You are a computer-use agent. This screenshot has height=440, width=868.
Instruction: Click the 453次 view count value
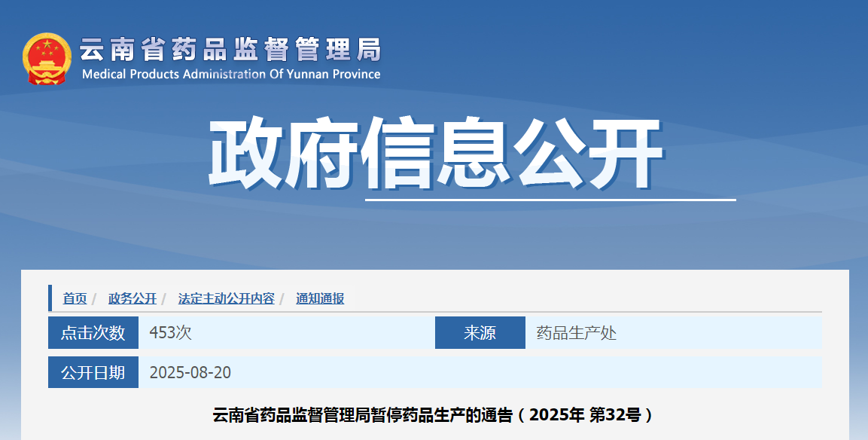[170, 332]
